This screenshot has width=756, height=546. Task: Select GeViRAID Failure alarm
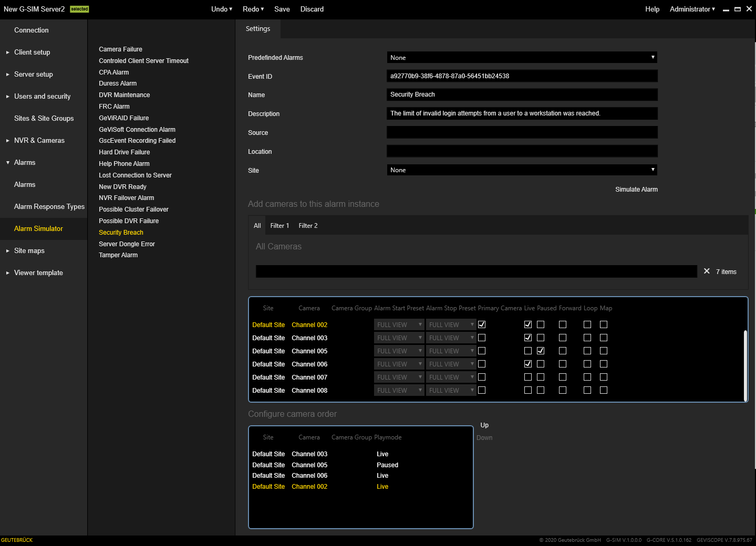coord(124,118)
